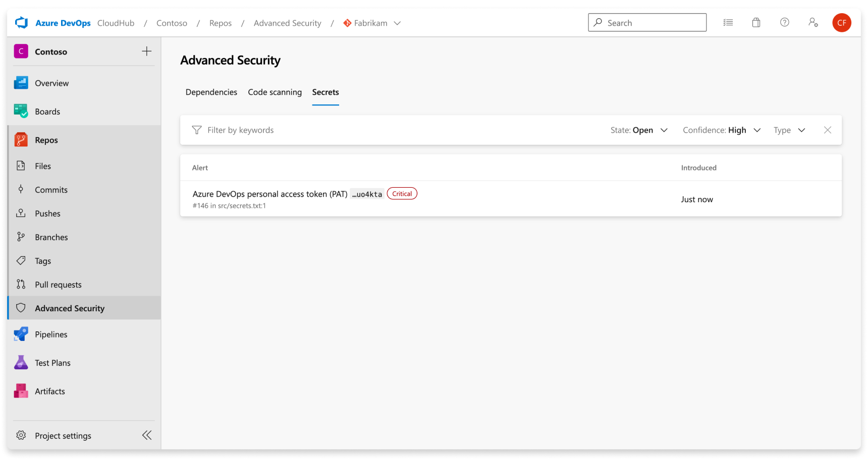Click the Tags icon in sidebar
Screen dimensions: 868x460
21,260
